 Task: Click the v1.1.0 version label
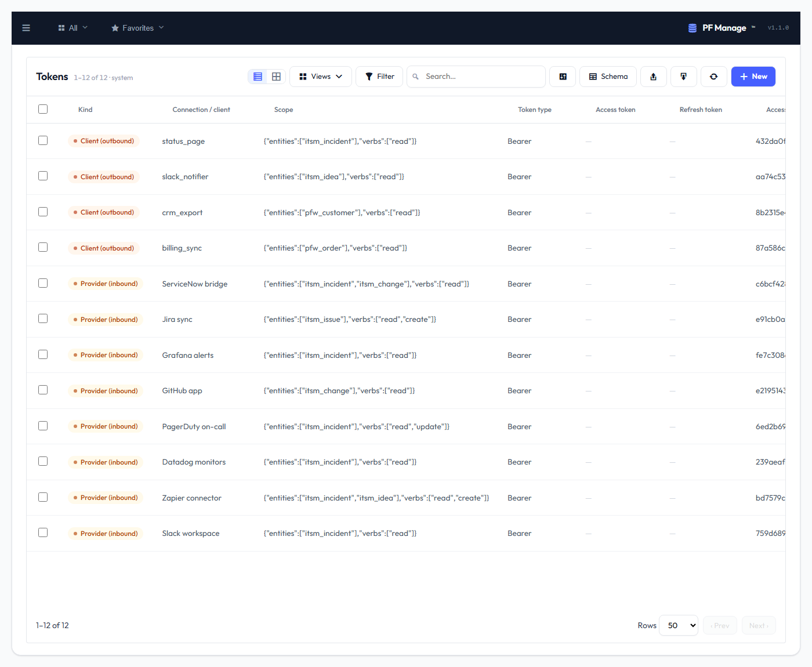click(x=778, y=28)
